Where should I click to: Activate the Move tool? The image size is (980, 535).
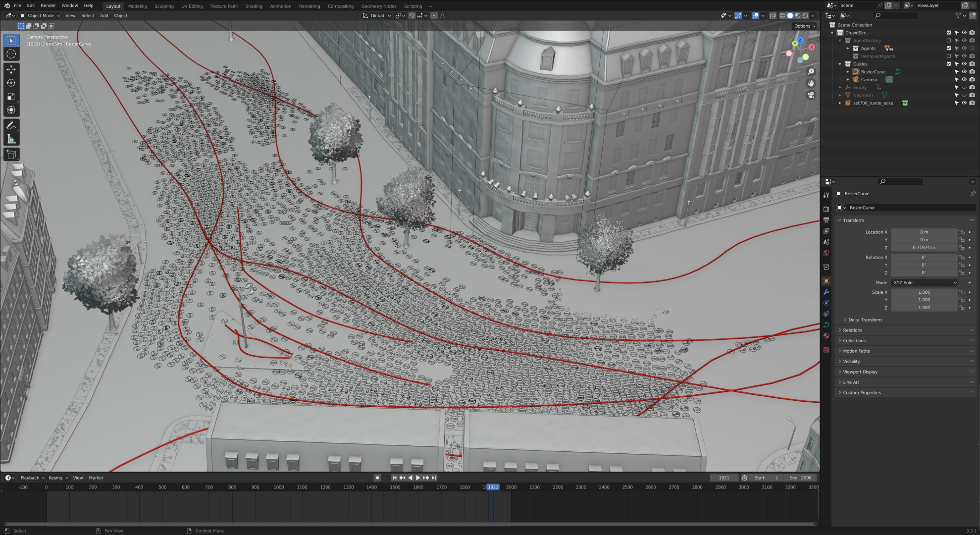[11, 69]
